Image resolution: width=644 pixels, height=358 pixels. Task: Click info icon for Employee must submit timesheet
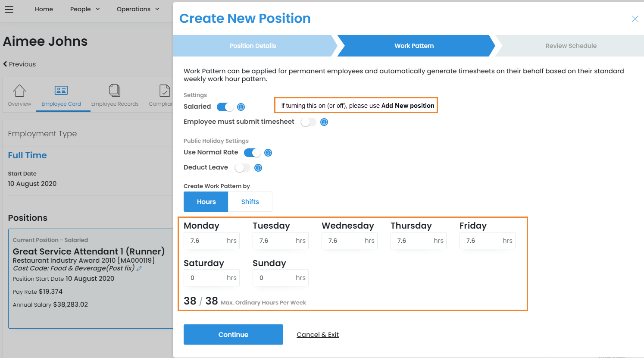[x=324, y=122]
